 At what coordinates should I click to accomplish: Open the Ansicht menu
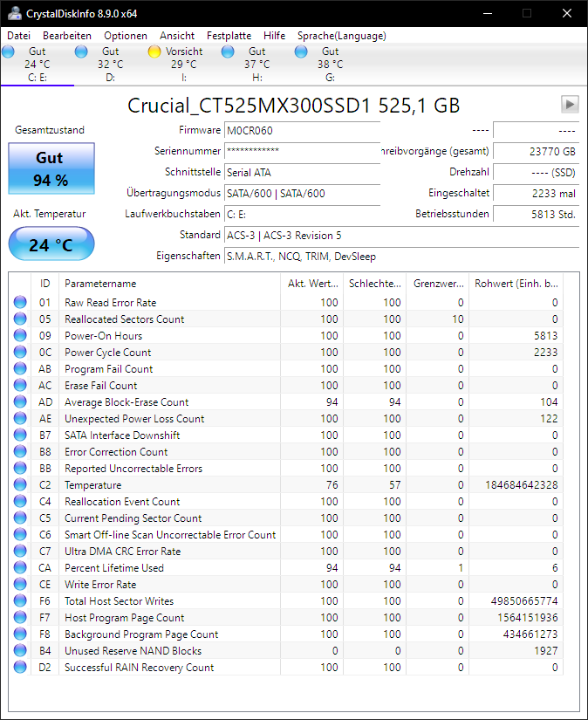pyautogui.click(x=177, y=36)
